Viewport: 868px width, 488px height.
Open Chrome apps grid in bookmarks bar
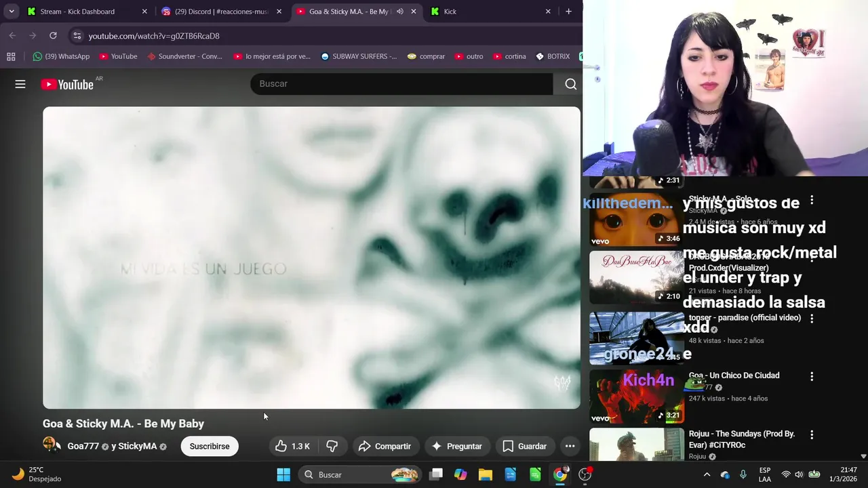(11, 56)
